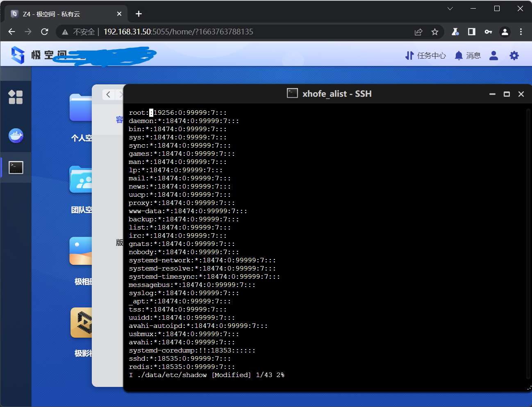Click the back arrow in Docker window
The image size is (532, 407).
(x=108, y=94)
